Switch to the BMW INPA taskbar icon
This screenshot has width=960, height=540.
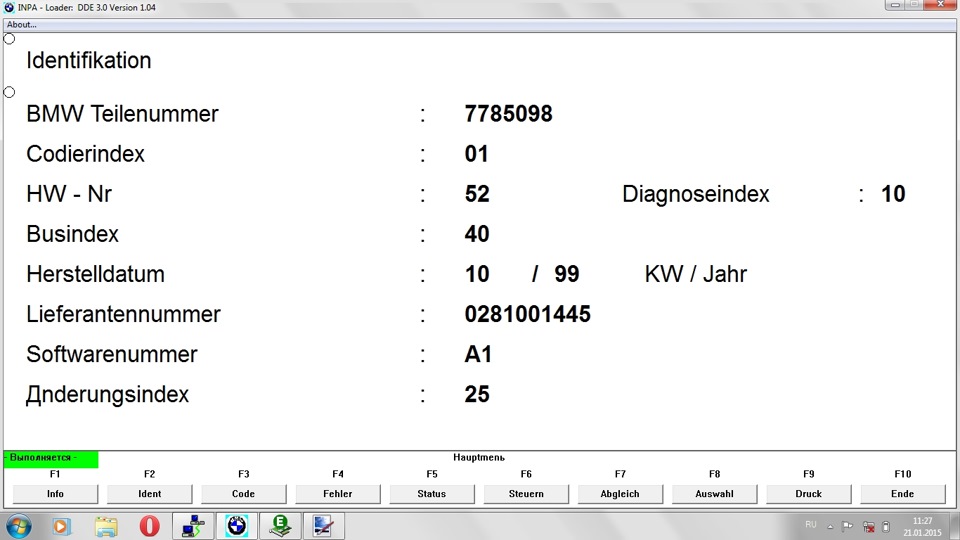(x=237, y=526)
